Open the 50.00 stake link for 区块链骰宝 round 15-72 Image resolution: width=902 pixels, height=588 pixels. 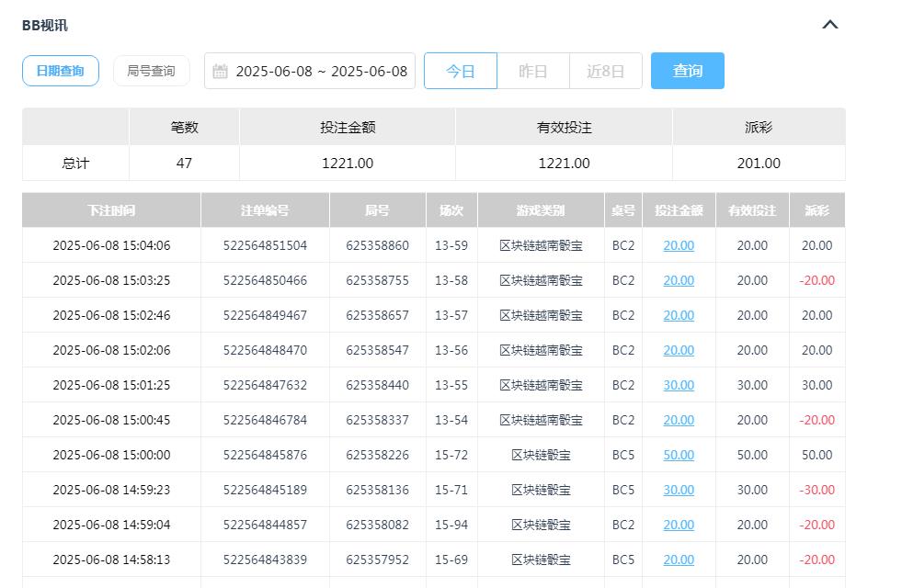(x=678, y=455)
